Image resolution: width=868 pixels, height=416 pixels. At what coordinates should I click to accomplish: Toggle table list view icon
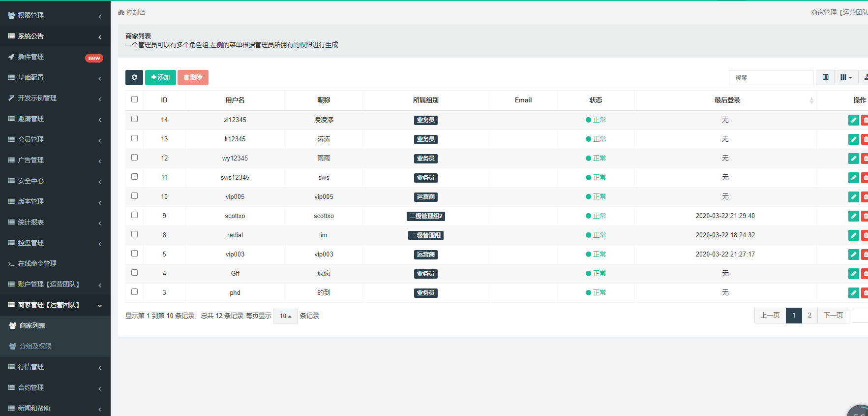825,77
